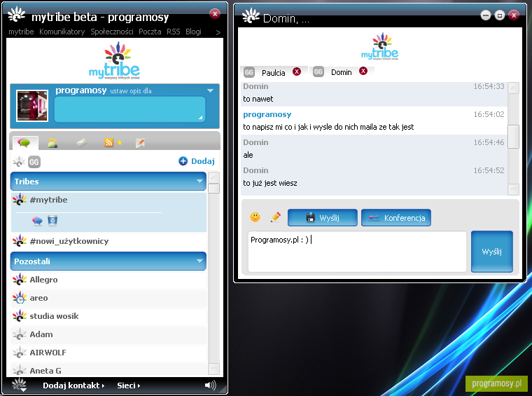This screenshot has width=532, height=396.
Task: Click the chat scroll down arrow
Action: 513,189
